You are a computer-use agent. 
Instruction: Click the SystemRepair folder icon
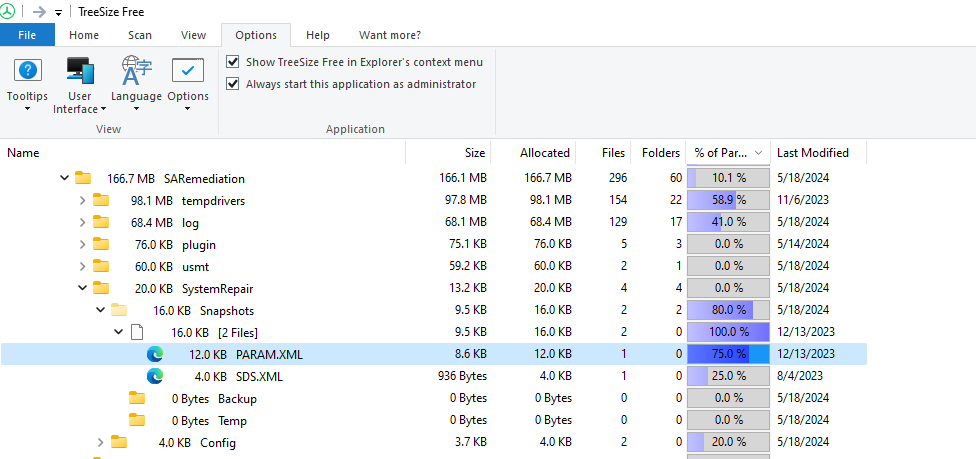(101, 288)
